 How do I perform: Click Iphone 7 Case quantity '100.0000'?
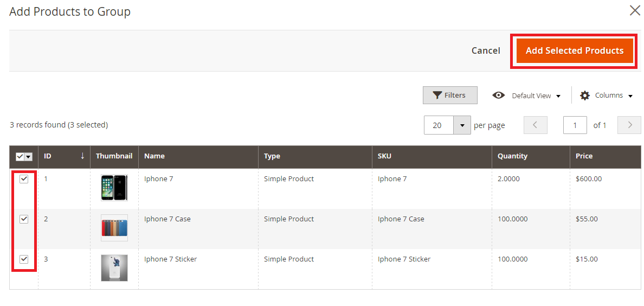[513, 219]
